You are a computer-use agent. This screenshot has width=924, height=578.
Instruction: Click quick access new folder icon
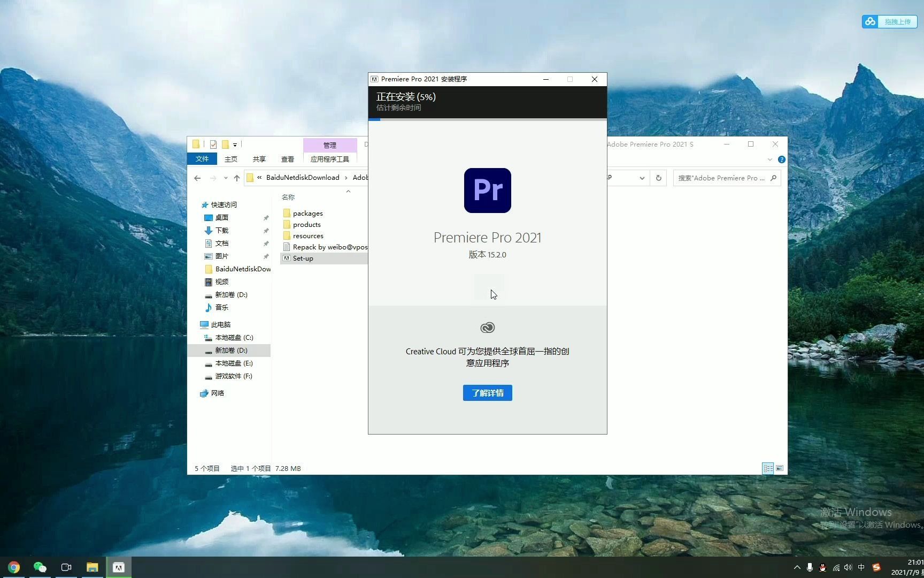(225, 144)
